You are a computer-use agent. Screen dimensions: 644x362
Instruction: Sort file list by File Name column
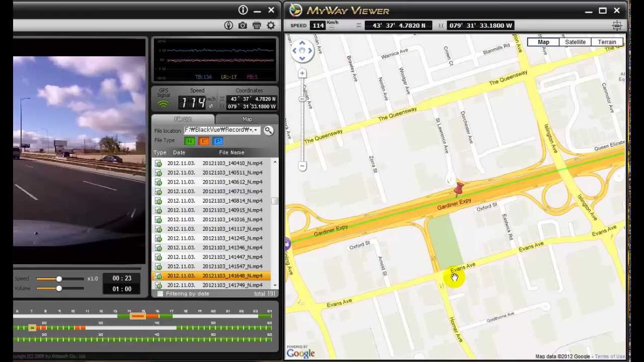tap(231, 152)
